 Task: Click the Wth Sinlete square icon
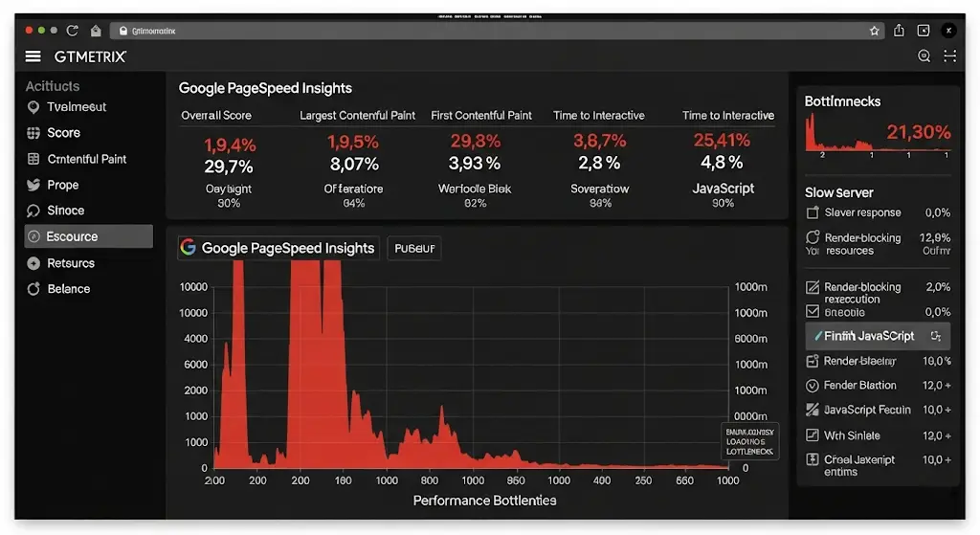point(812,435)
